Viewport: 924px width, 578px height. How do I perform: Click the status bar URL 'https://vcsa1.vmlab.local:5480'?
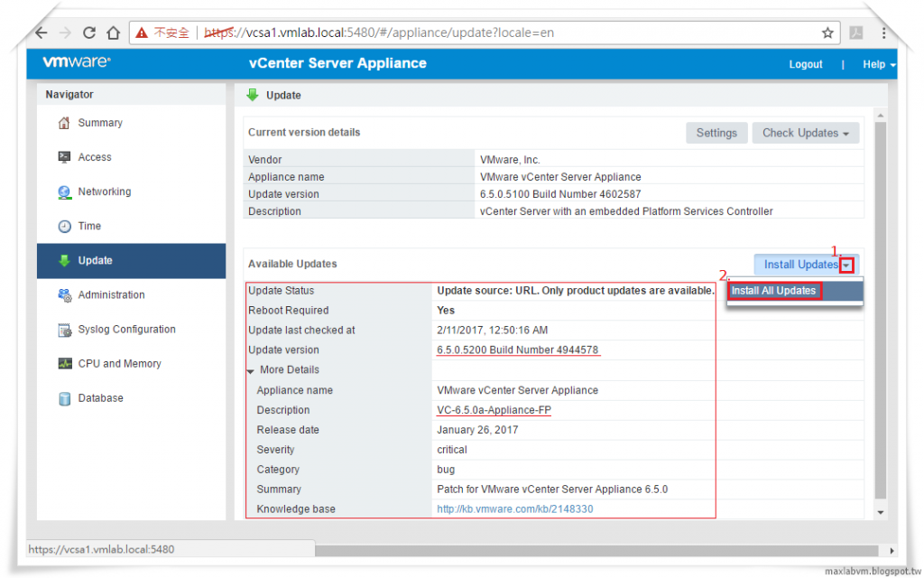tap(101, 550)
